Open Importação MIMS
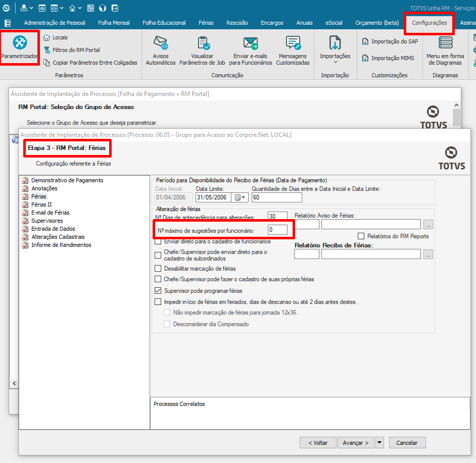This screenshot has width=476, height=463. 388,58
